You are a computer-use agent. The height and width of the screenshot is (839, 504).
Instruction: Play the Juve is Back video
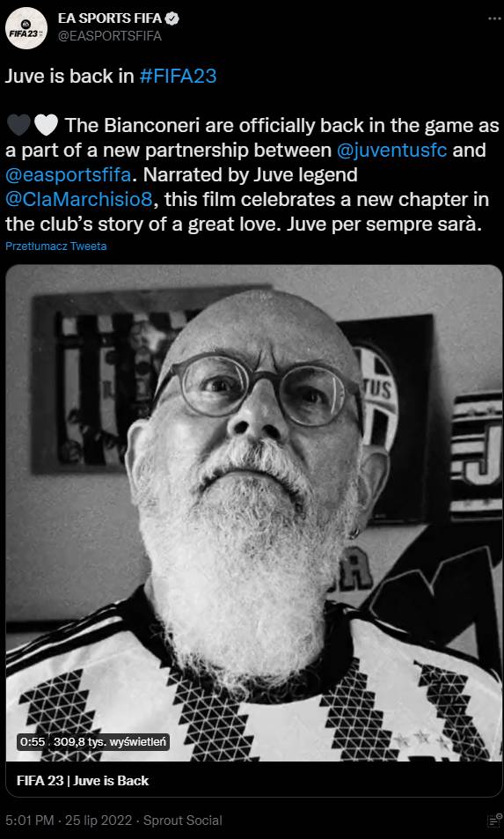254,512
